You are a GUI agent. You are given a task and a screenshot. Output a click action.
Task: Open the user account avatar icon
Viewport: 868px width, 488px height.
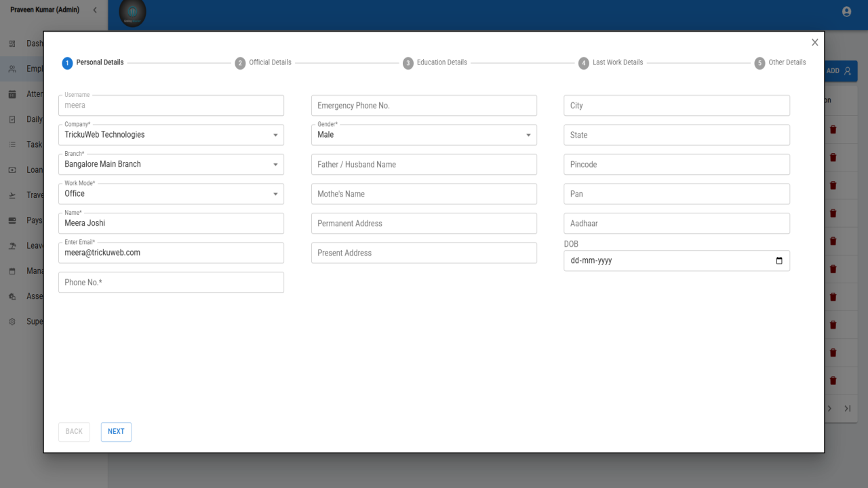pyautogui.click(x=846, y=12)
